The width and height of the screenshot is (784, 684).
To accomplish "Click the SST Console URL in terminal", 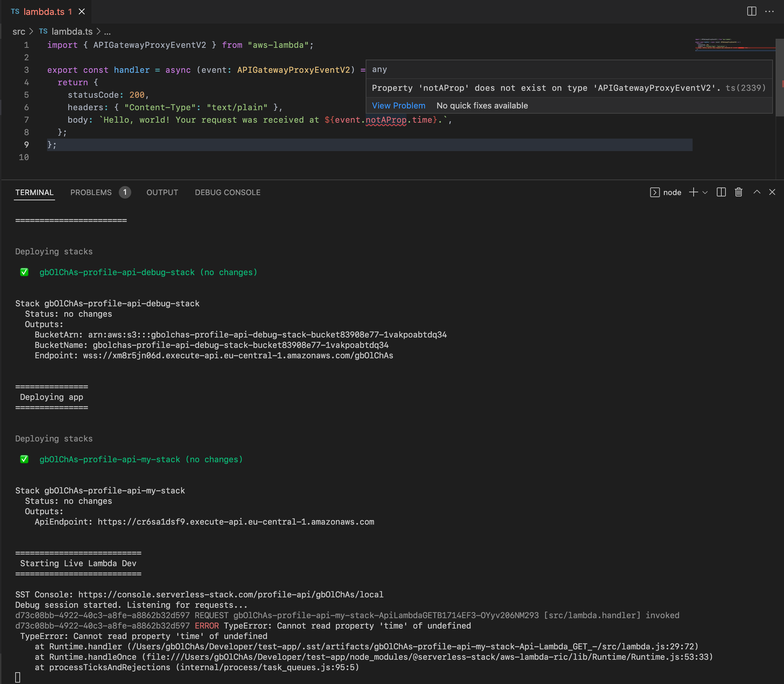I will pos(231,594).
